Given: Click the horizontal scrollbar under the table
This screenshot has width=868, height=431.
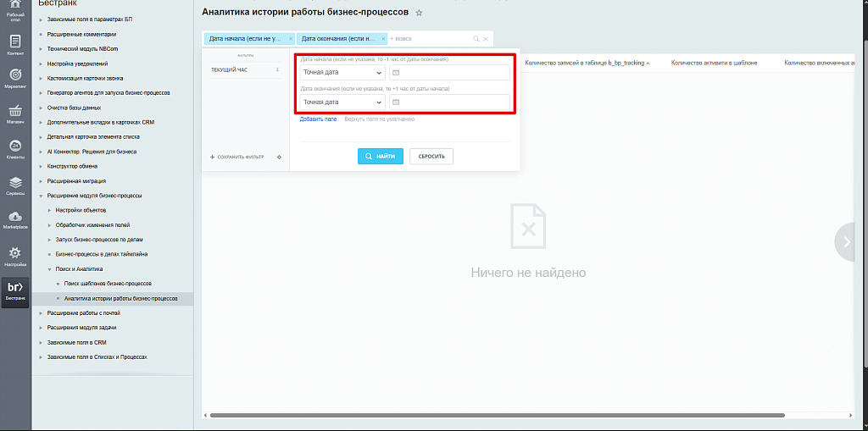Looking at the screenshot, I should 497,415.
